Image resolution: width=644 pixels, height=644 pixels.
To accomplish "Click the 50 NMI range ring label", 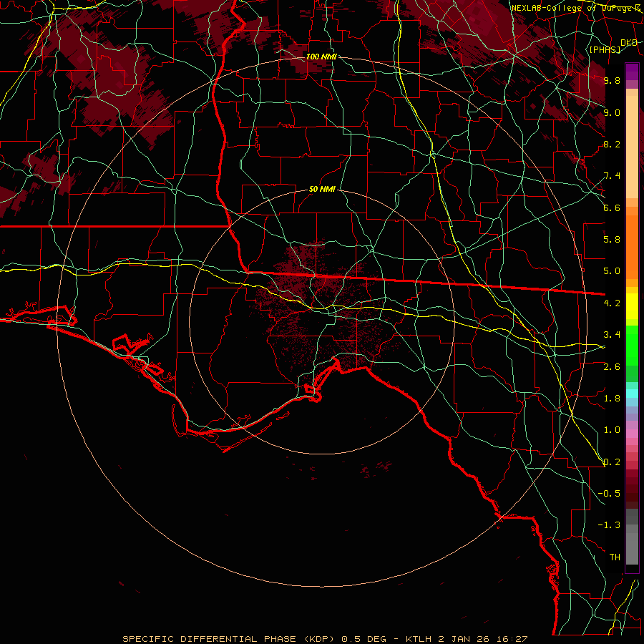I will [322, 190].
